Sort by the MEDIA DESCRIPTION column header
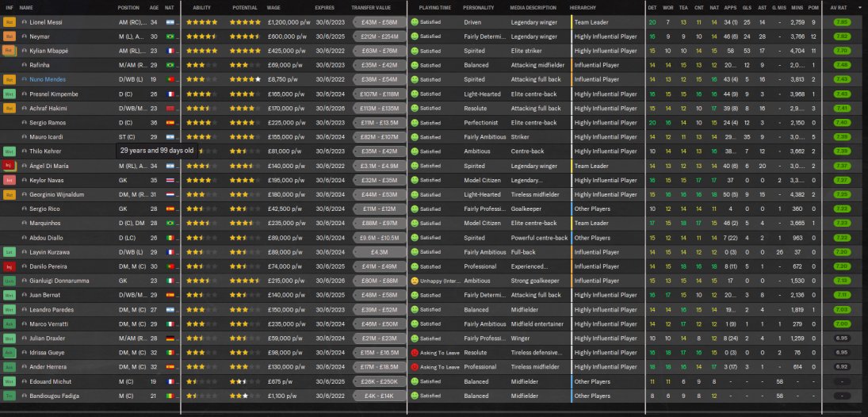The width and height of the screenshot is (868, 417). (x=533, y=8)
